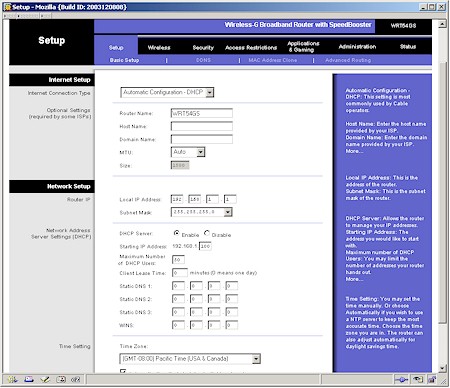The image size is (450, 388).
Task: Click the Mozilla window title icon
Action: point(7,7)
